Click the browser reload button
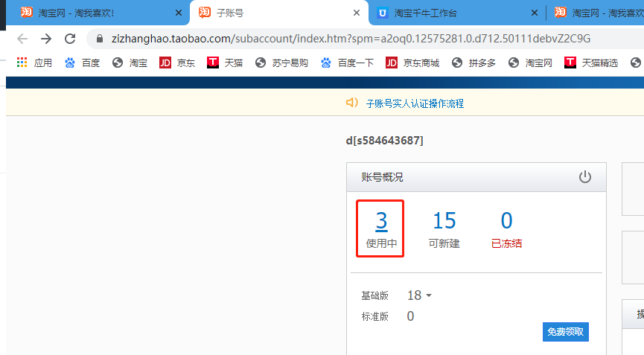The height and width of the screenshot is (355, 644). pyautogui.click(x=70, y=39)
